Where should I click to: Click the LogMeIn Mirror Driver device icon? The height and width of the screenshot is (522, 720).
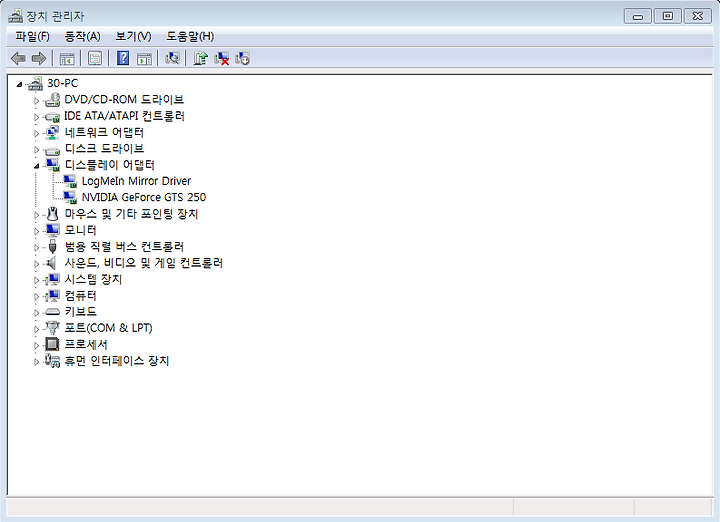pyautogui.click(x=70, y=181)
